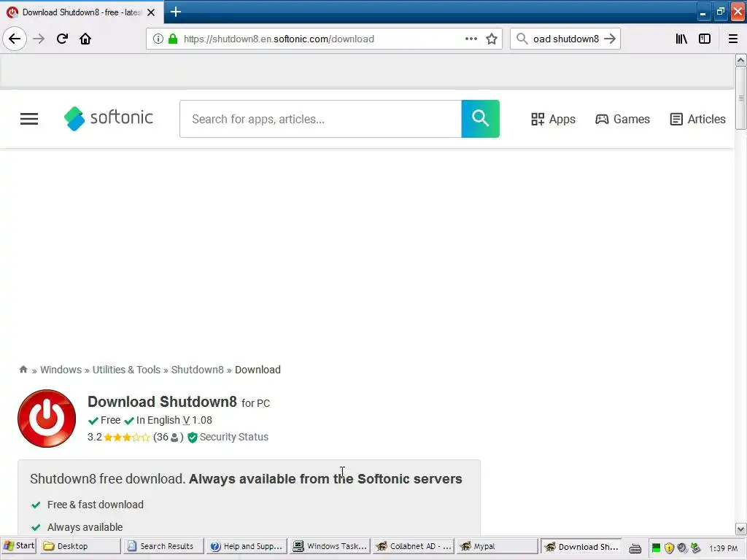Image resolution: width=747 pixels, height=560 pixels.
Task: Click the address bar URL
Action: (279, 39)
